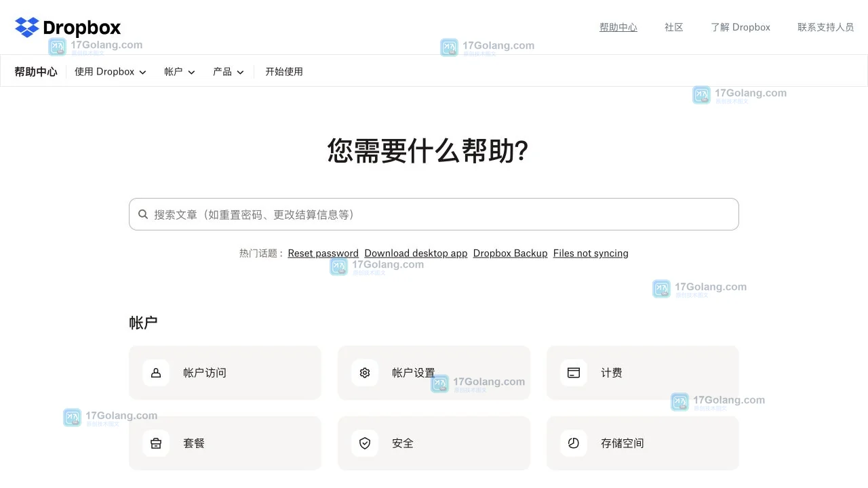This screenshot has width=868, height=488.
Task: Open the 帐户设置 card
Action: 434,373
